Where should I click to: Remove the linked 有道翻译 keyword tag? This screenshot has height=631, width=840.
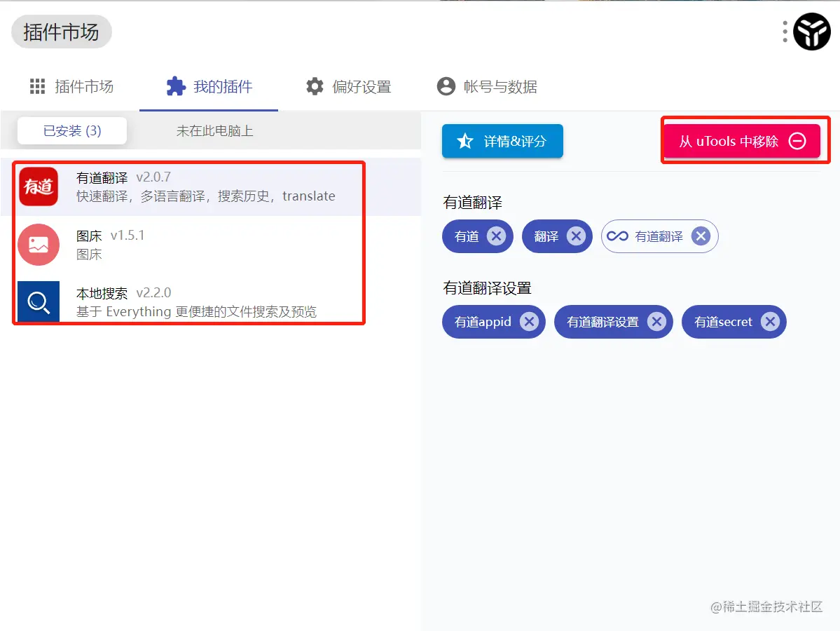click(x=701, y=236)
